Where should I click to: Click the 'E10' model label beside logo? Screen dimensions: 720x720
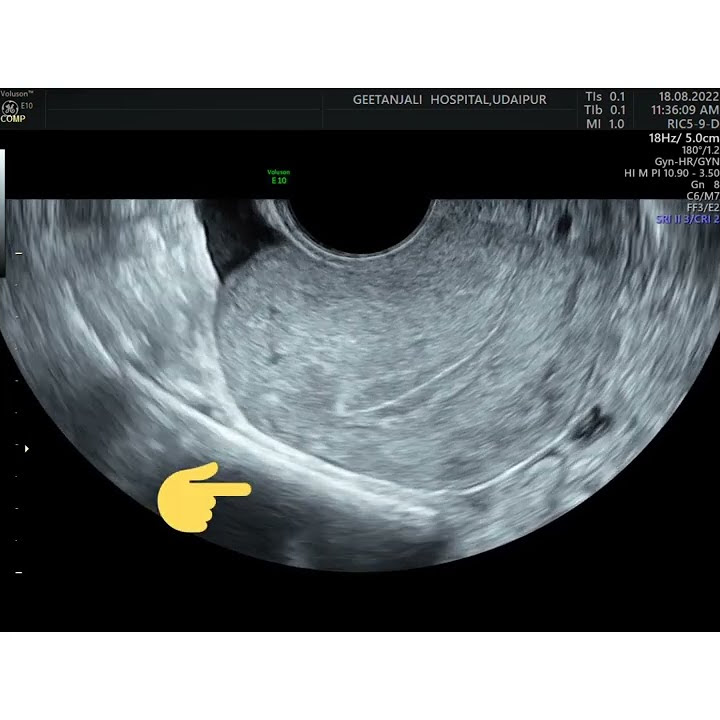[27, 106]
